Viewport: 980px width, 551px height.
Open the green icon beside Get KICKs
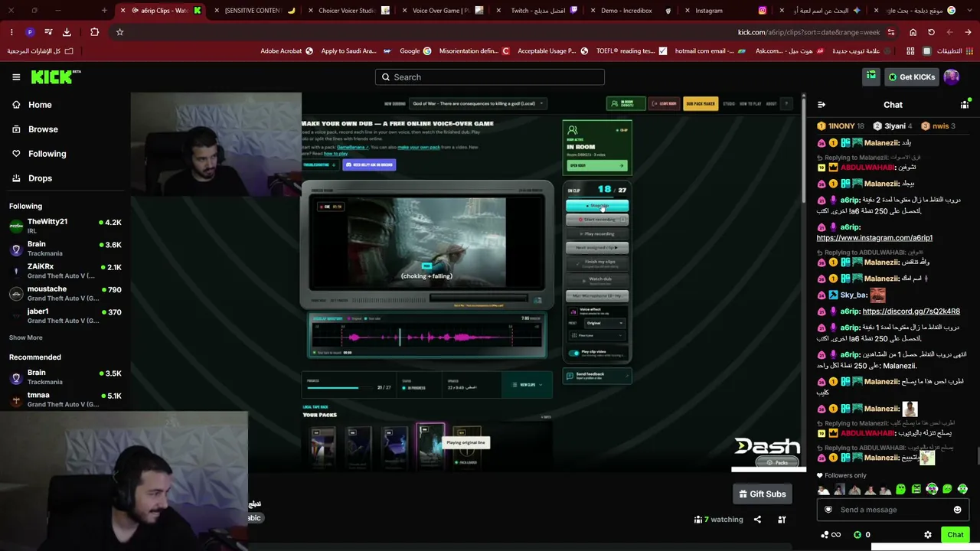point(871,77)
